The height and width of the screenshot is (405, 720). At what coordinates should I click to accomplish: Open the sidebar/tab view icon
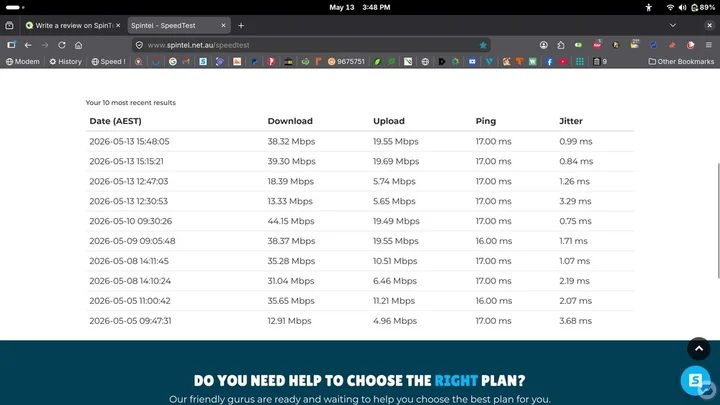pos(11,45)
